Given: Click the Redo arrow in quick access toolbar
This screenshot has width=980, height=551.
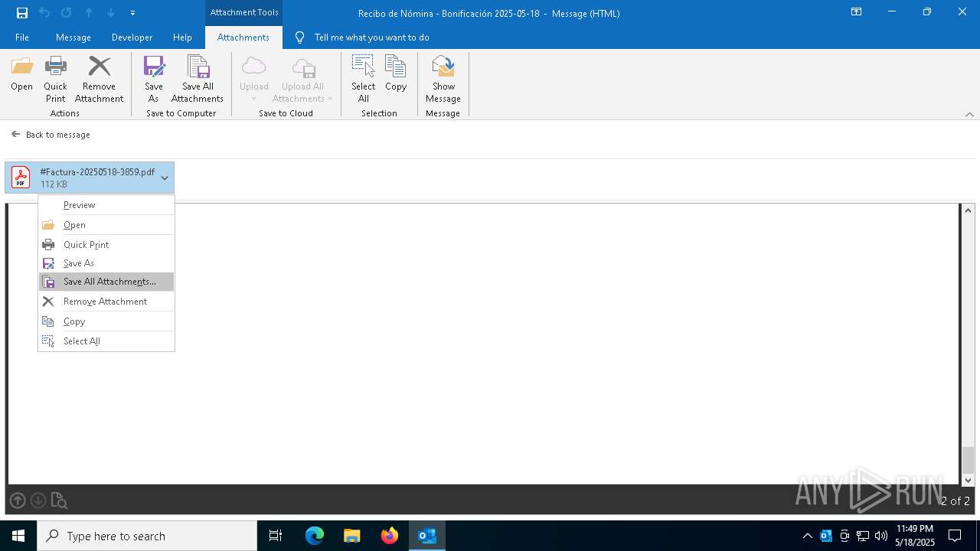Looking at the screenshot, I should pos(67,13).
